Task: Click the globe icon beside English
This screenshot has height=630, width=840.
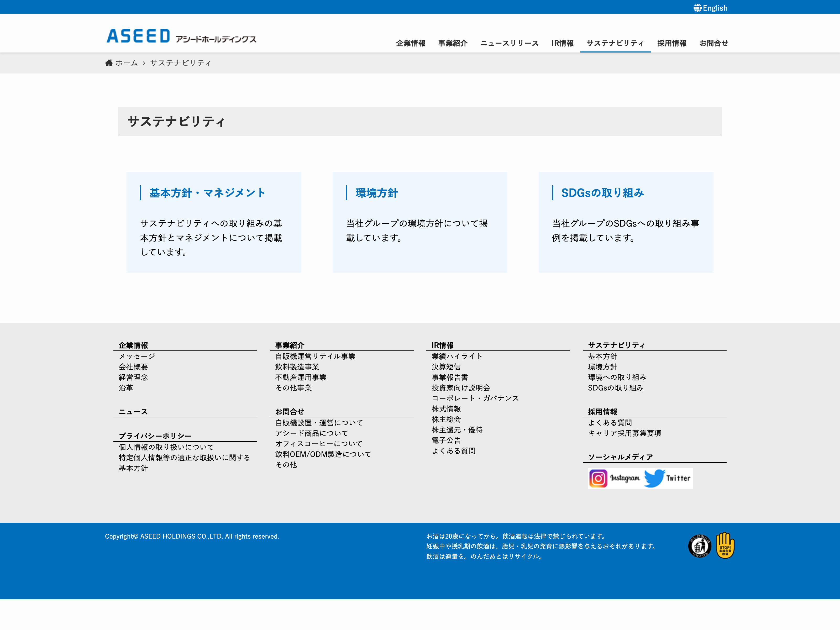Action: point(697,8)
